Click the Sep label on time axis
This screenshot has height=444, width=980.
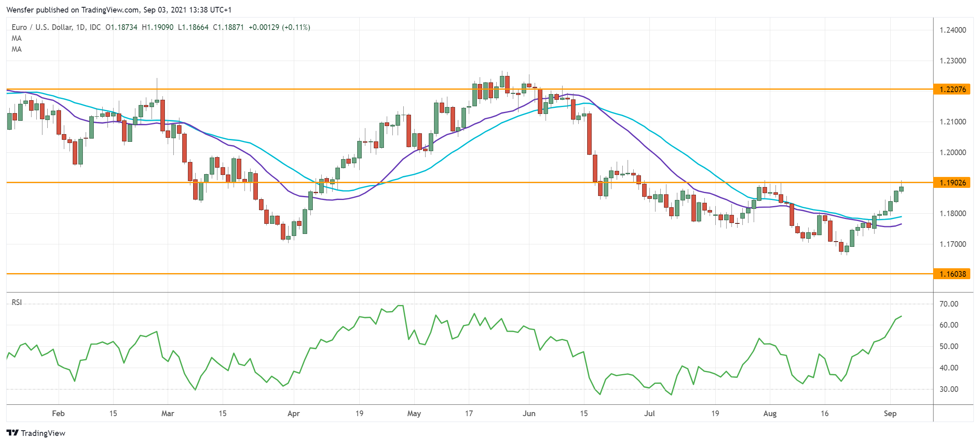pyautogui.click(x=890, y=413)
